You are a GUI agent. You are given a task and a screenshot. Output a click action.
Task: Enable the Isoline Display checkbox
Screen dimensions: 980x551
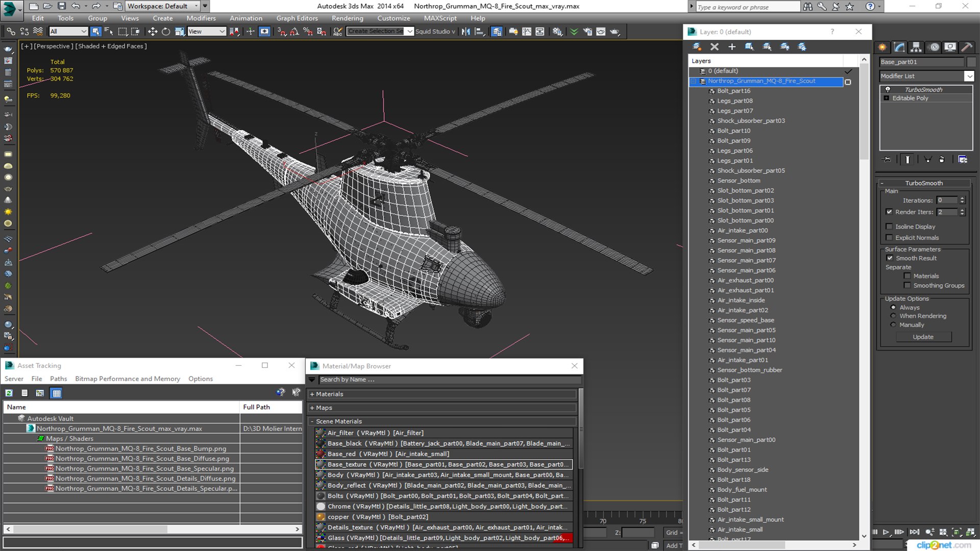[889, 227]
